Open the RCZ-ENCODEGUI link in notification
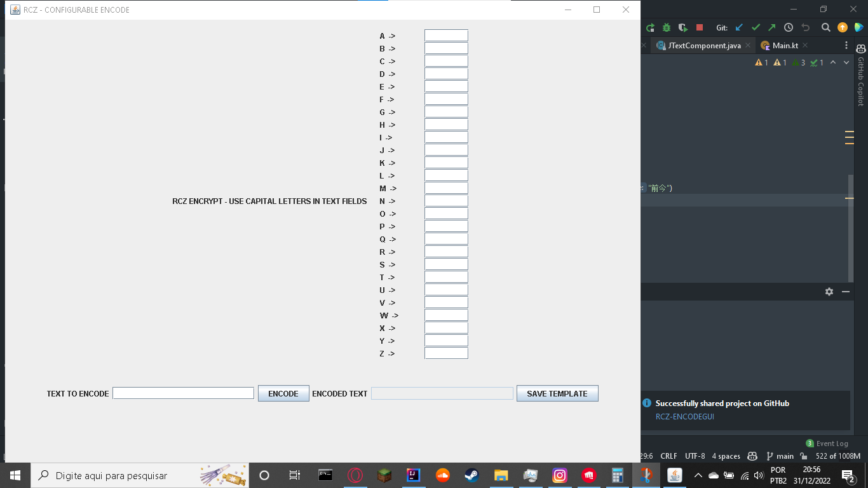 click(x=685, y=417)
